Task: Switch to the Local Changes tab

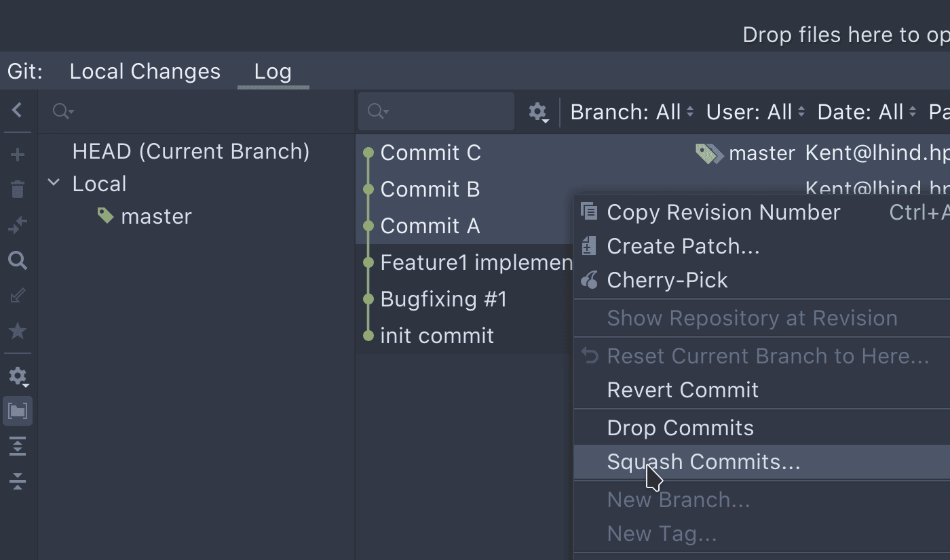Action: [145, 71]
